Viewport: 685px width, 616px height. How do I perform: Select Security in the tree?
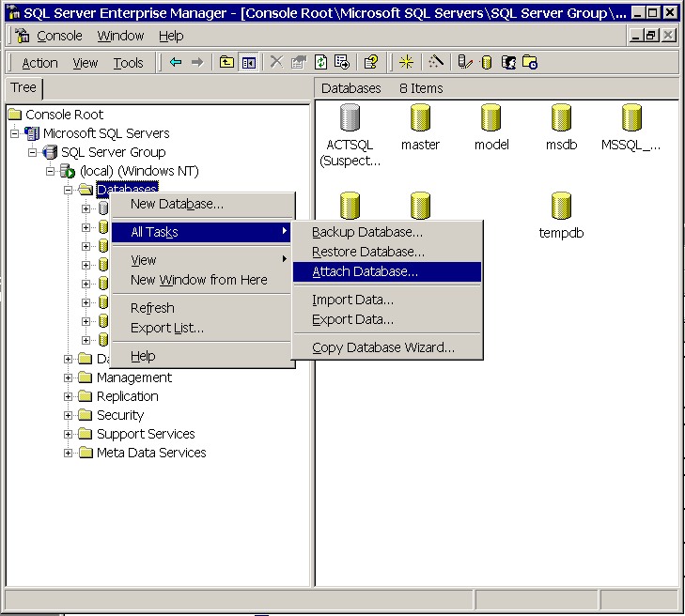pyautogui.click(x=120, y=415)
